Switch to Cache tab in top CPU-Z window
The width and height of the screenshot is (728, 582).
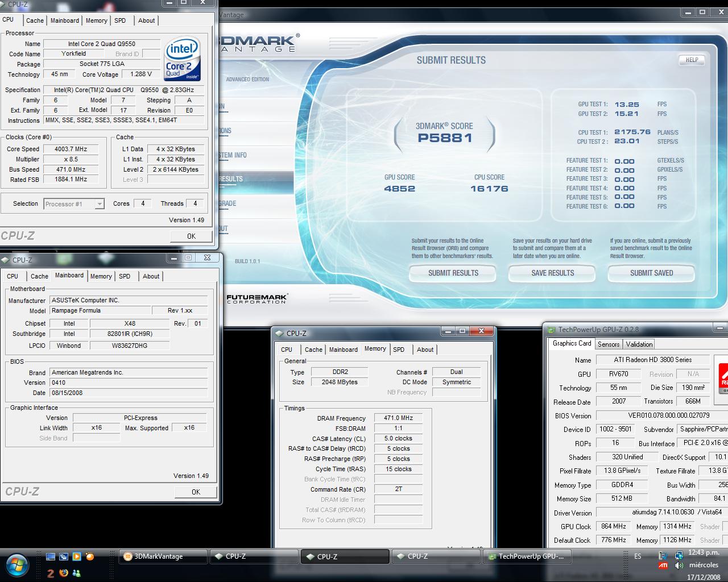click(x=35, y=20)
